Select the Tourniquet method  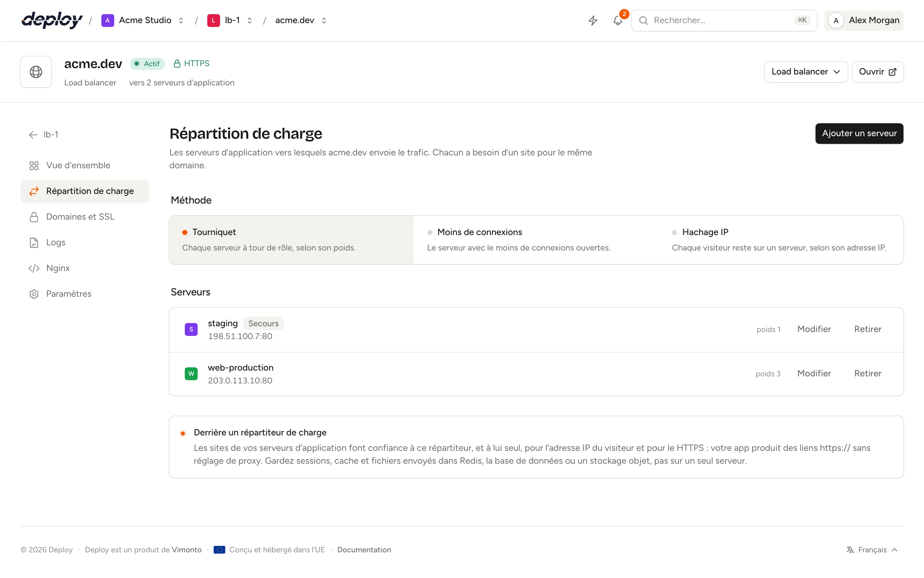(x=292, y=240)
